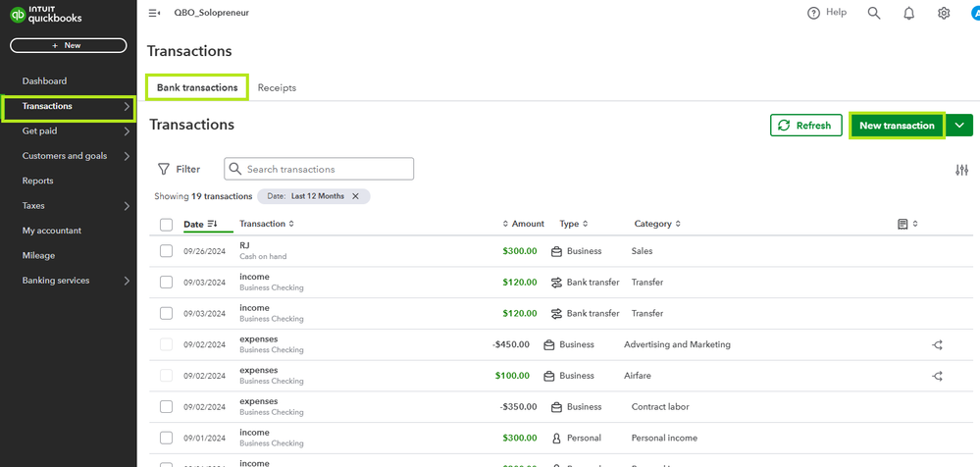Open the Filter funnel icon
This screenshot has height=467, width=980.
(164, 169)
